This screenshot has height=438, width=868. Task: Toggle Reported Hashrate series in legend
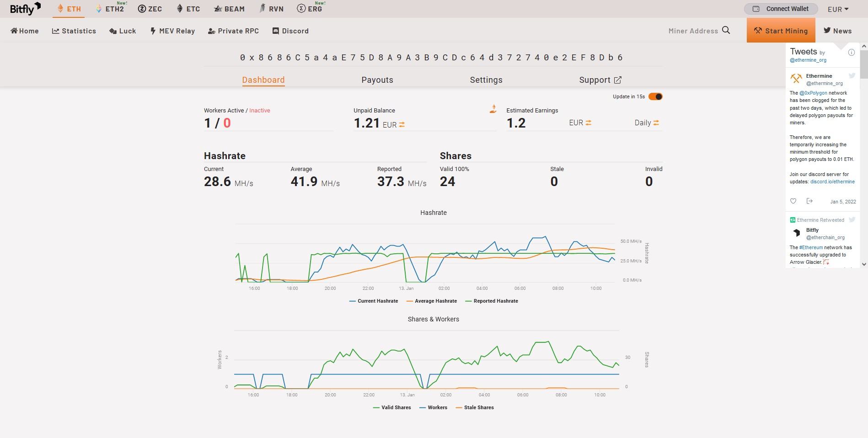tap(492, 301)
